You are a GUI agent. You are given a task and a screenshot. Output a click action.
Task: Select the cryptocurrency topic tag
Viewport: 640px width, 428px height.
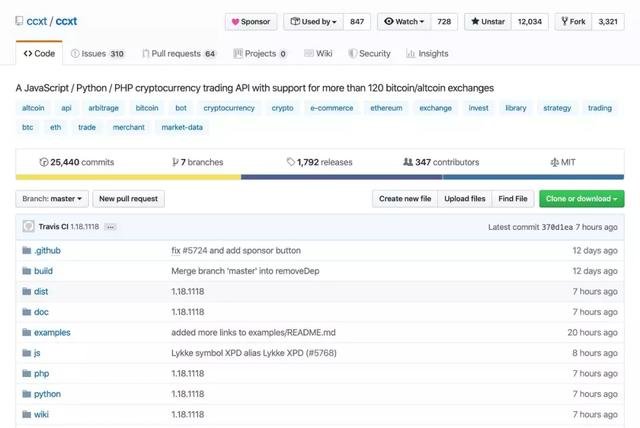[x=229, y=107]
